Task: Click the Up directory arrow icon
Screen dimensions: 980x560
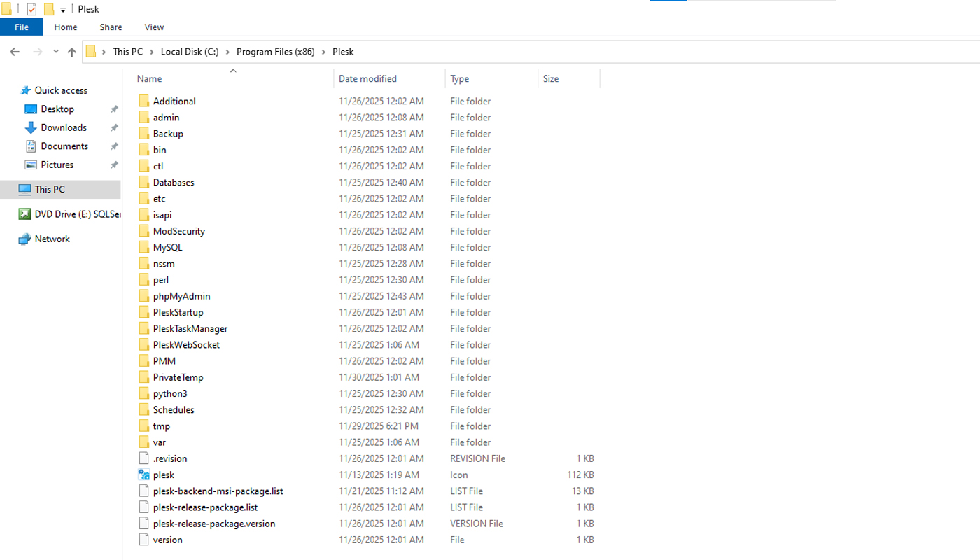Action: (71, 52)
